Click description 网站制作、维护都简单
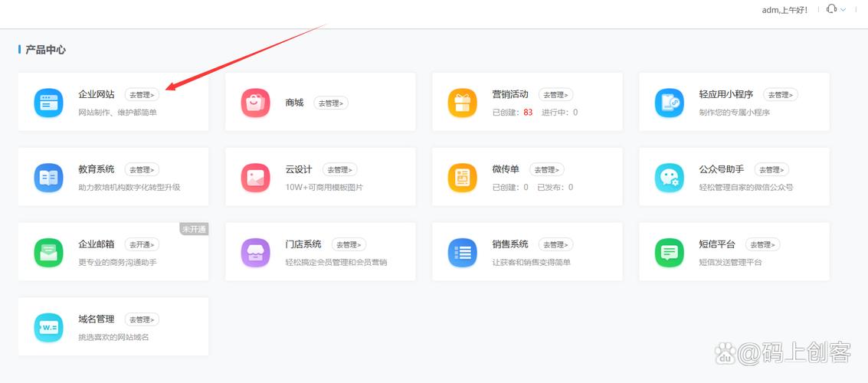 click(x=118, y=113)
